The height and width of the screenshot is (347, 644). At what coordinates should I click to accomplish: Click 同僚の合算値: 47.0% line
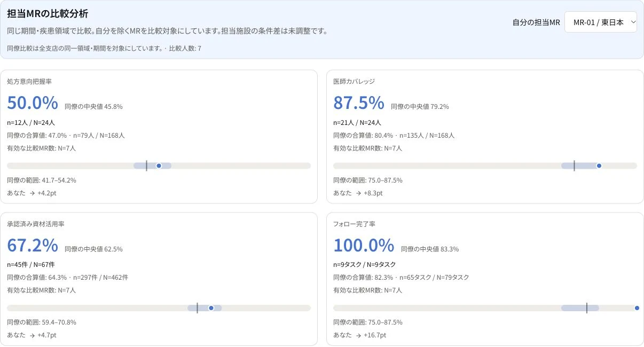(x=66, y=136)
